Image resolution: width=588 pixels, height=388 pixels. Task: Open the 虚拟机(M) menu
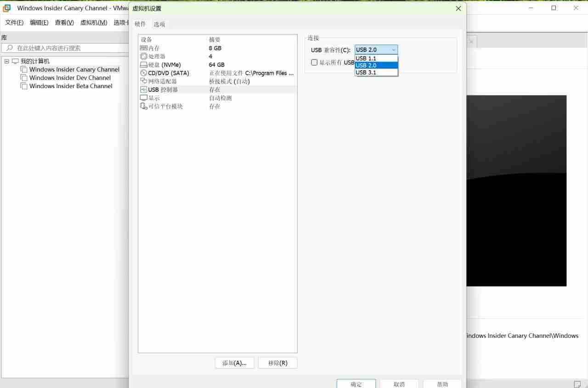click(x=93, y=22)
